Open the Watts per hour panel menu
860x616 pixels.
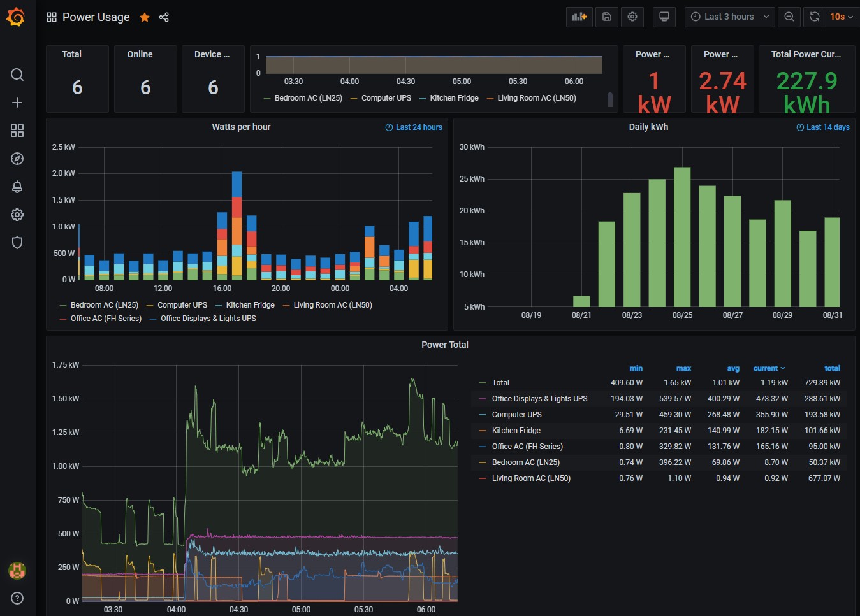241,127
